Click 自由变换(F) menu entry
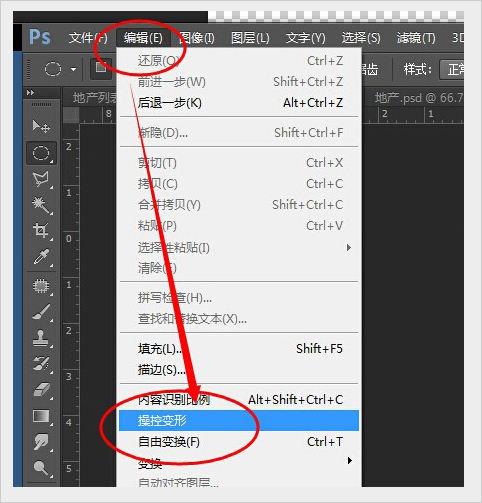 239,442
